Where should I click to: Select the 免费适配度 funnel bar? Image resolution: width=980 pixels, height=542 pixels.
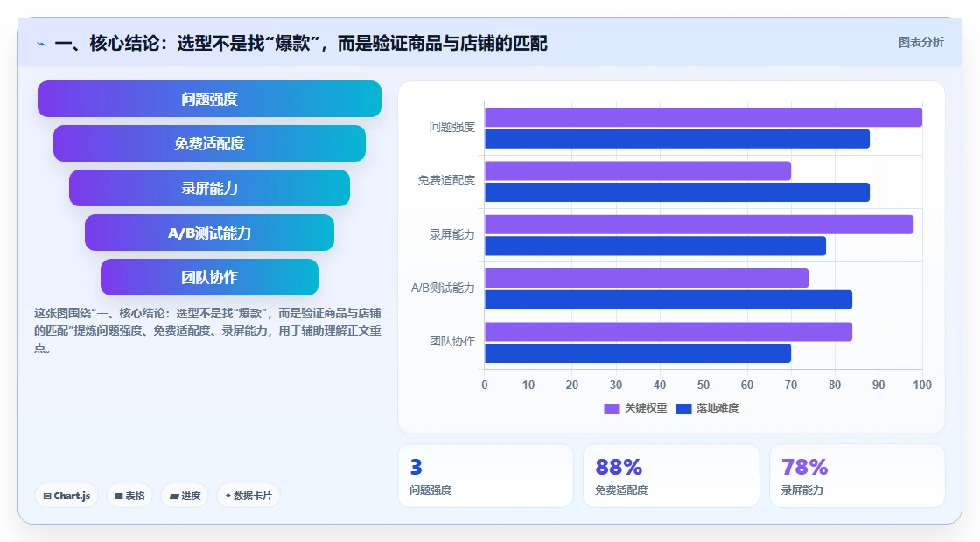[x=209, y=143]
